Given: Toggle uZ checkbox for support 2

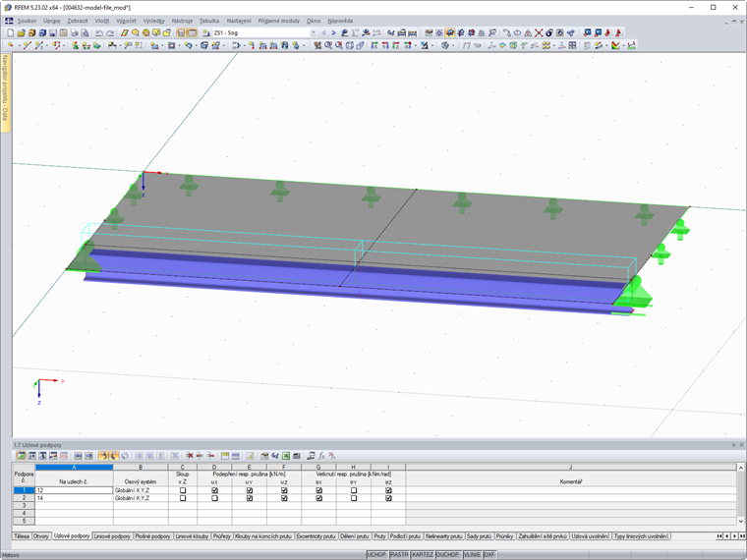Looking at the screenshot, I should (284, 498).
